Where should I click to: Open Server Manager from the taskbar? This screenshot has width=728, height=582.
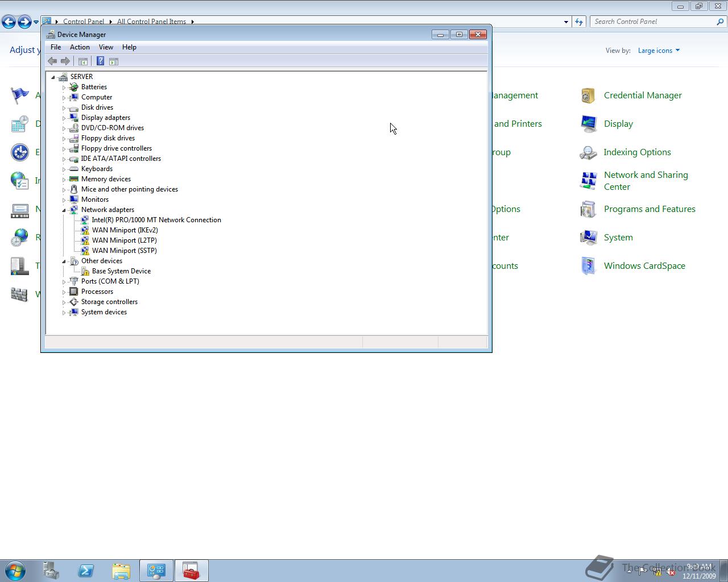pyautogui.click(x=51, y=571)
